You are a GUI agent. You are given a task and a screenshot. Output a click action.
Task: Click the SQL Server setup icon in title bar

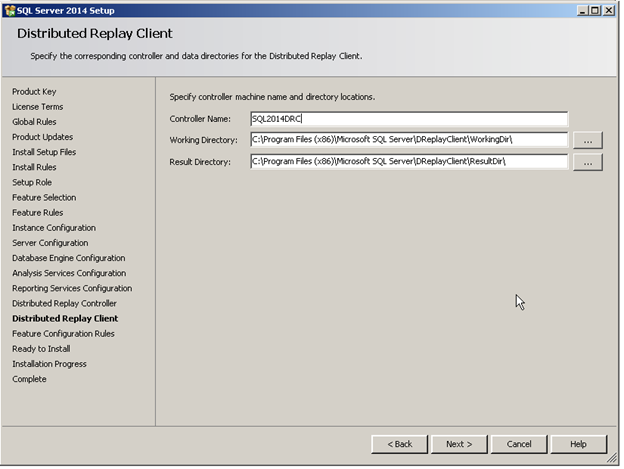click(10, 11)
